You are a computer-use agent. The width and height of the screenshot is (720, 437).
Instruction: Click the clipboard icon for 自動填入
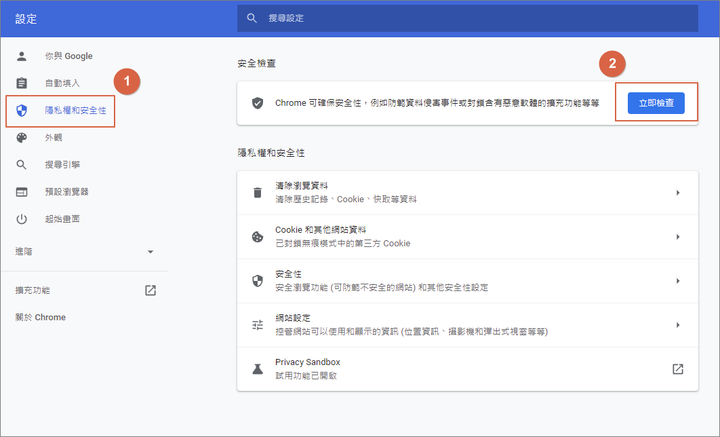22,82
